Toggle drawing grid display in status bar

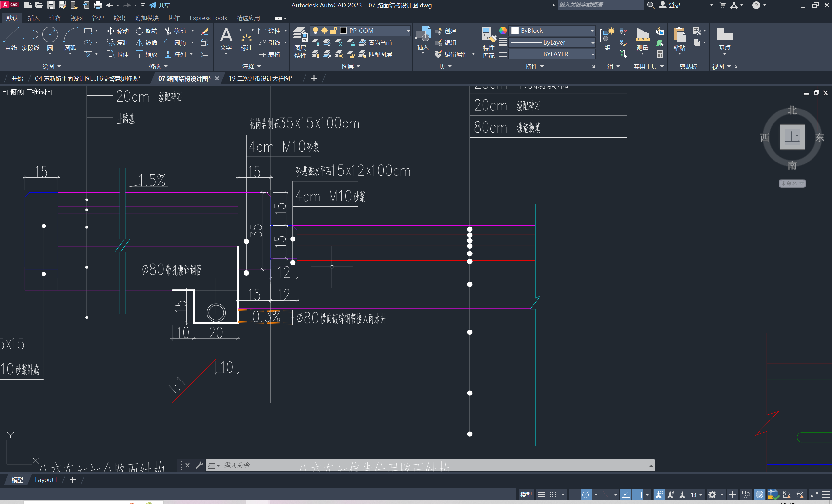pos(541,495)
